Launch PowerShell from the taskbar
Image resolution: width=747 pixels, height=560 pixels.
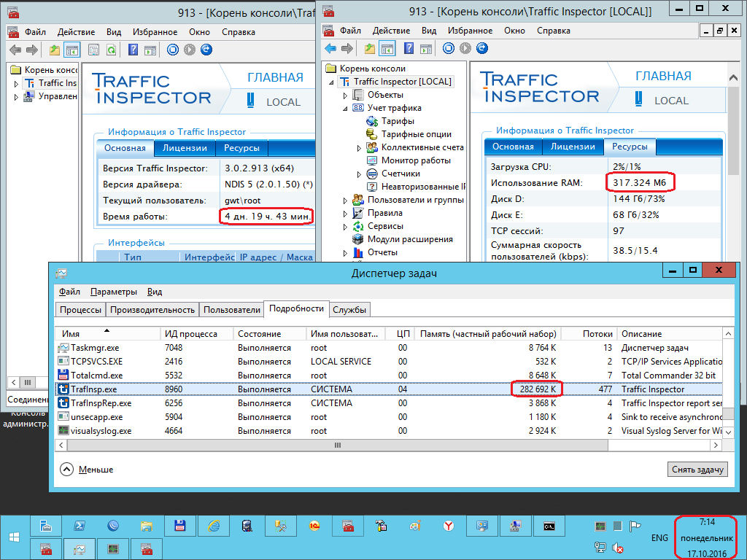point(79,526)
